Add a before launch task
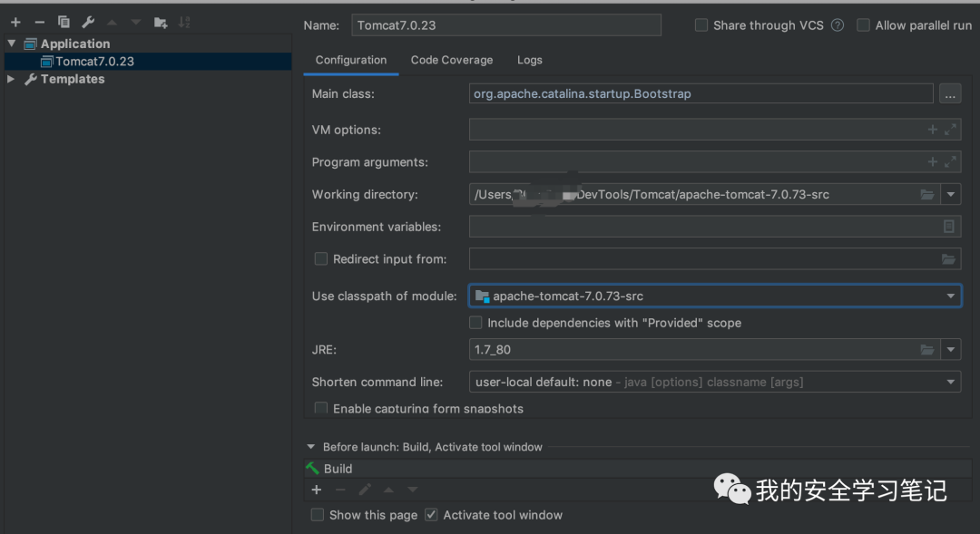Image resolution: width=980 pixels, height=534 pixels. pos(317,490)
